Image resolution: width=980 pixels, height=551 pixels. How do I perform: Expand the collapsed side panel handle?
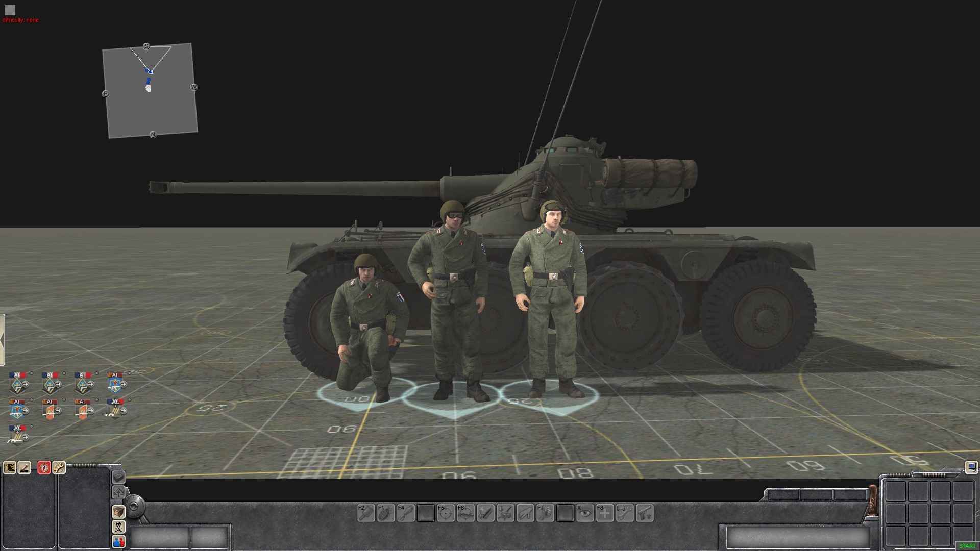(2, 340)
